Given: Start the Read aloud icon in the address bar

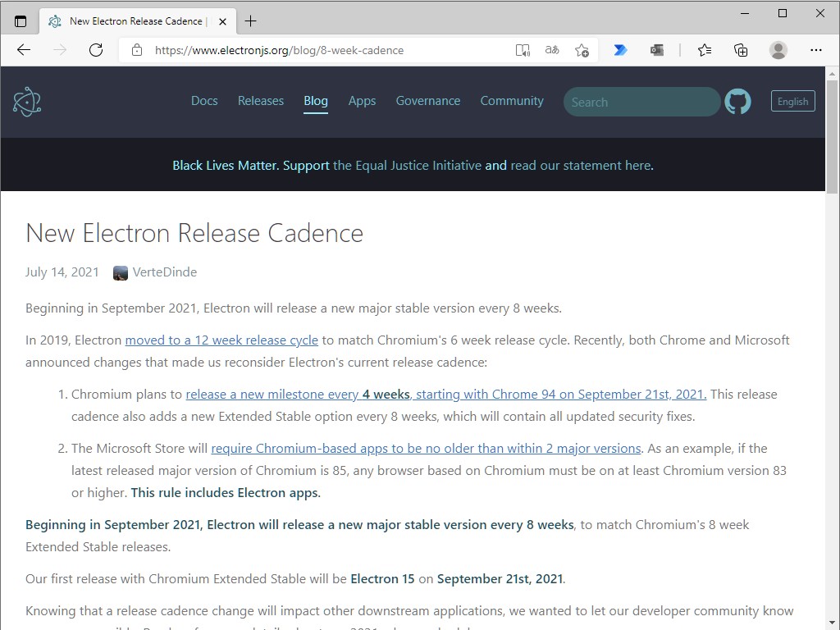Looking at the screenshot, I should (523, 50).
